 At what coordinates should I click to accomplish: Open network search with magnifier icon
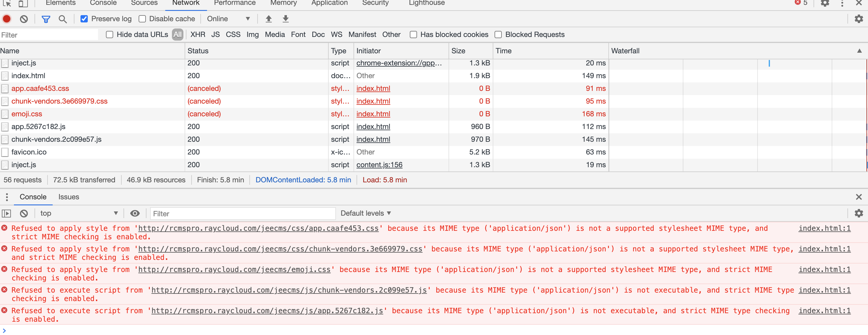coord(62,19)
